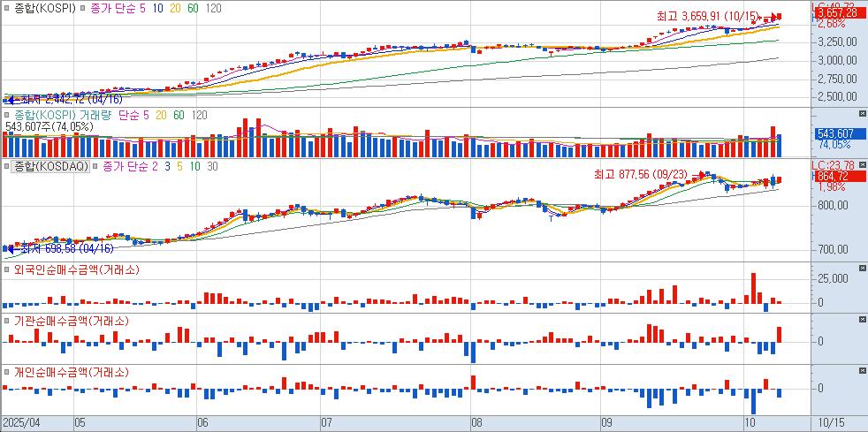Click the 최저 698.58 (04/16) annotation

(66, 249)
